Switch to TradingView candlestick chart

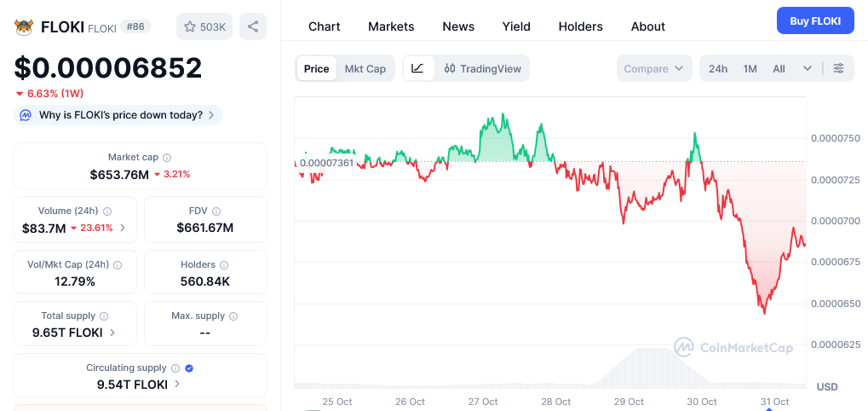coord(482,68)
